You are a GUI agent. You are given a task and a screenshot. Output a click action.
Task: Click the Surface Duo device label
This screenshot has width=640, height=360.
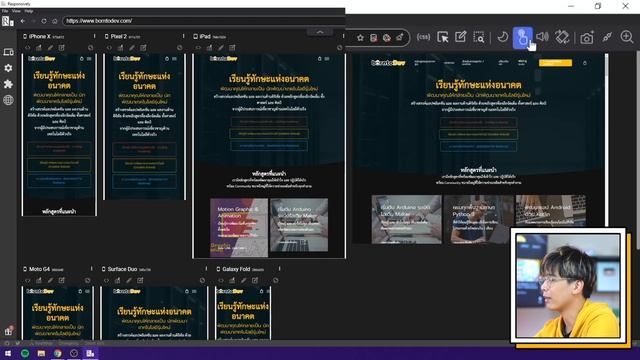coord(122,269)
